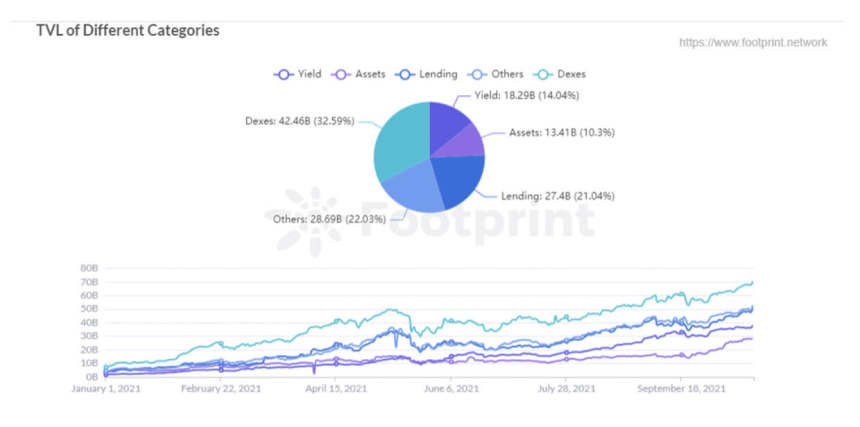
Task: Open the footprint.network URL link
Action: pos(752,43)
